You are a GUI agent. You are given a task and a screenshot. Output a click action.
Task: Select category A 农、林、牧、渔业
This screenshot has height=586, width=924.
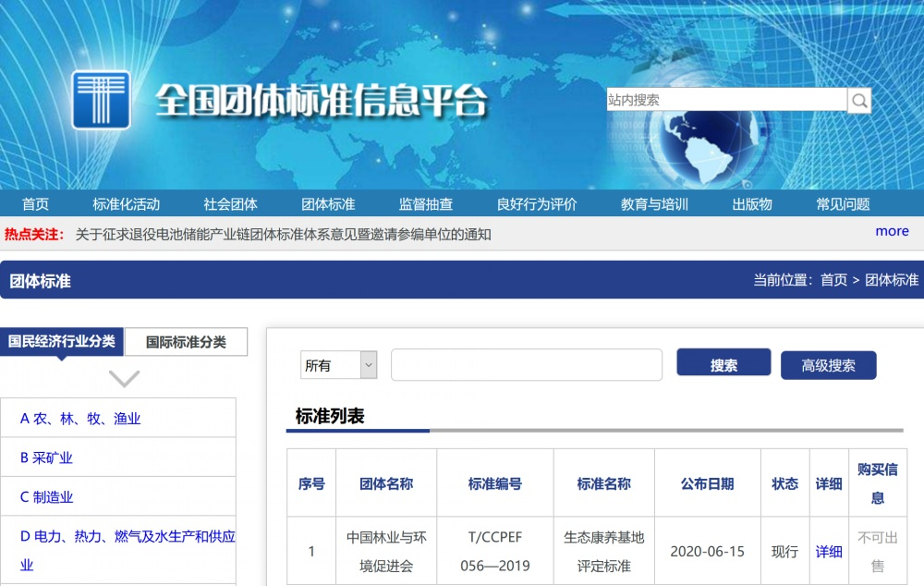coord(80,419)
